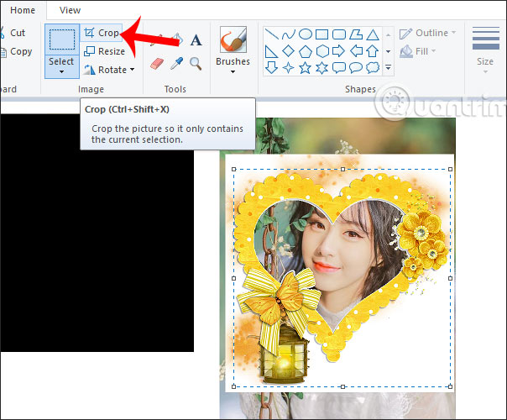Viewport: 507px width, 420px height.
Task: Choose the Right triangle shape
Action: pyautogui.click(x=271, y=51)
